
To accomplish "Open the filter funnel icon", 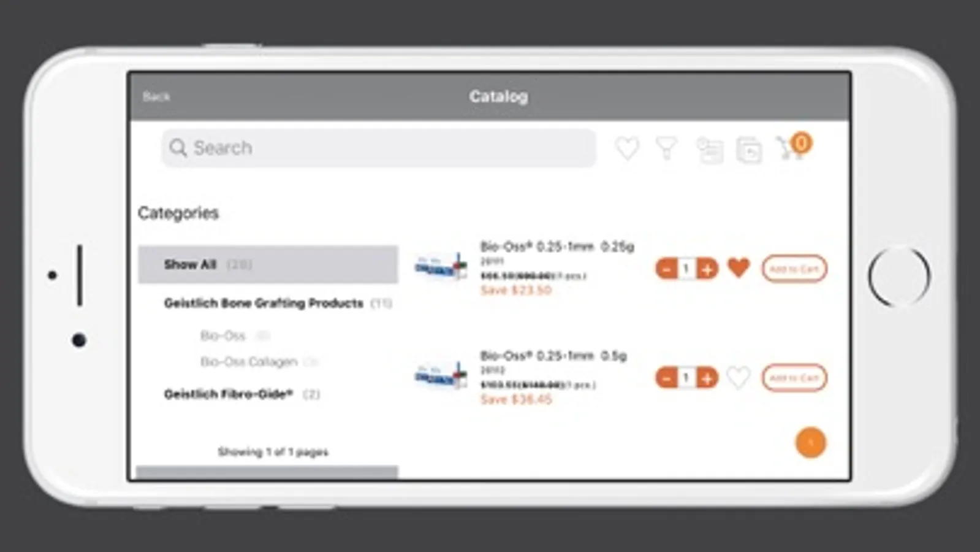I will (666, 148).
